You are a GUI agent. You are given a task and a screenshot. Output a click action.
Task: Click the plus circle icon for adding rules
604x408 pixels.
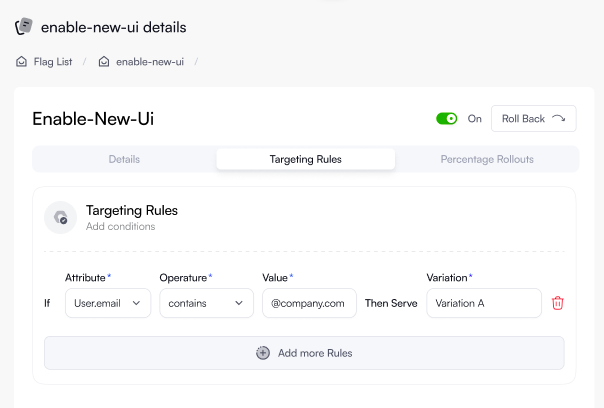tap(263, 353)
